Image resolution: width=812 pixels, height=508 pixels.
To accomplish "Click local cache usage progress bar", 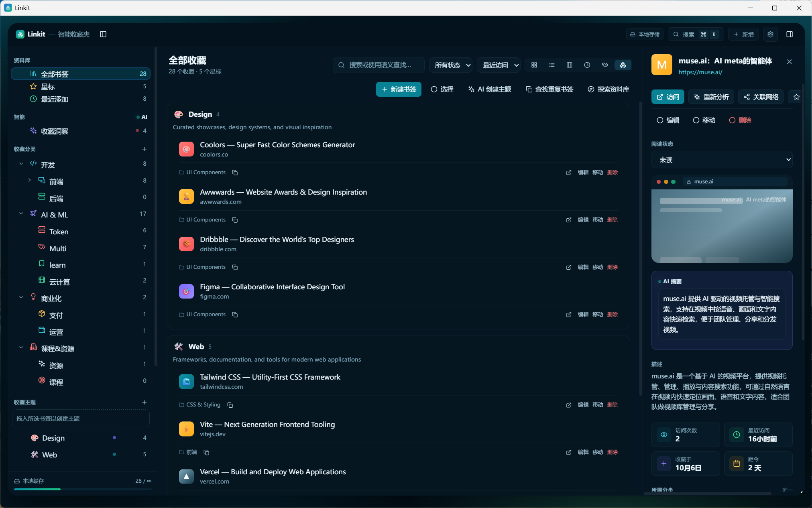I will [83, 489].
